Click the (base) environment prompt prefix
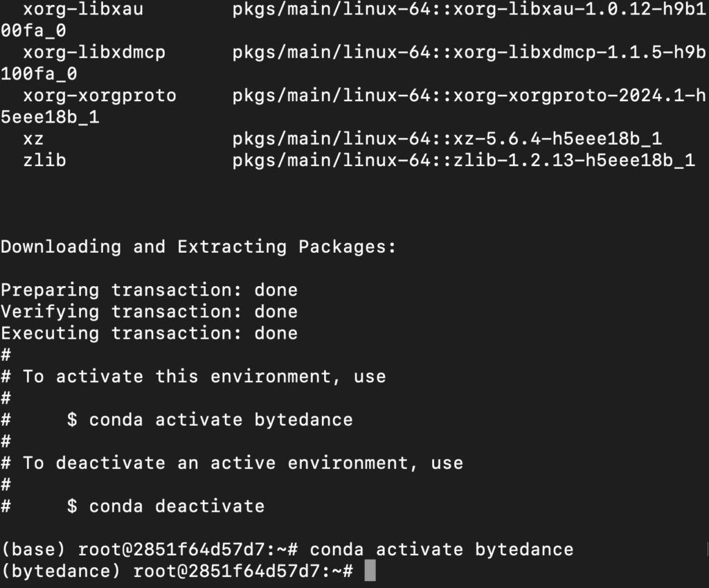 pyautogui.click(x=33, y=549)
